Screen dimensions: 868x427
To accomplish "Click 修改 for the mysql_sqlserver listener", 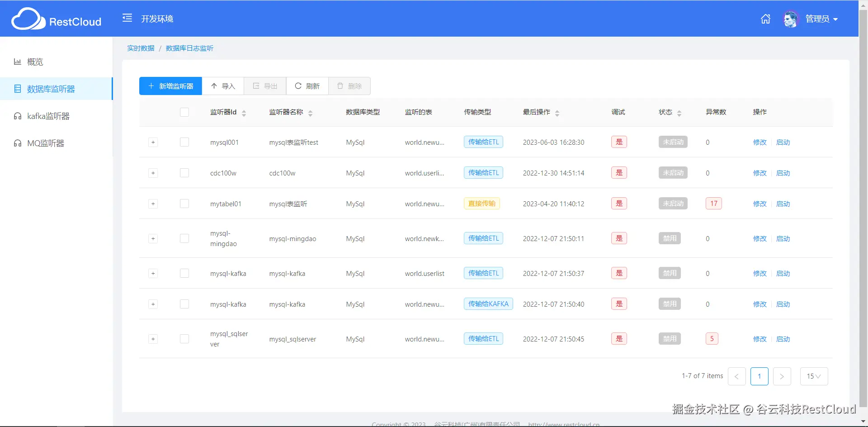I will pos(760,339).
